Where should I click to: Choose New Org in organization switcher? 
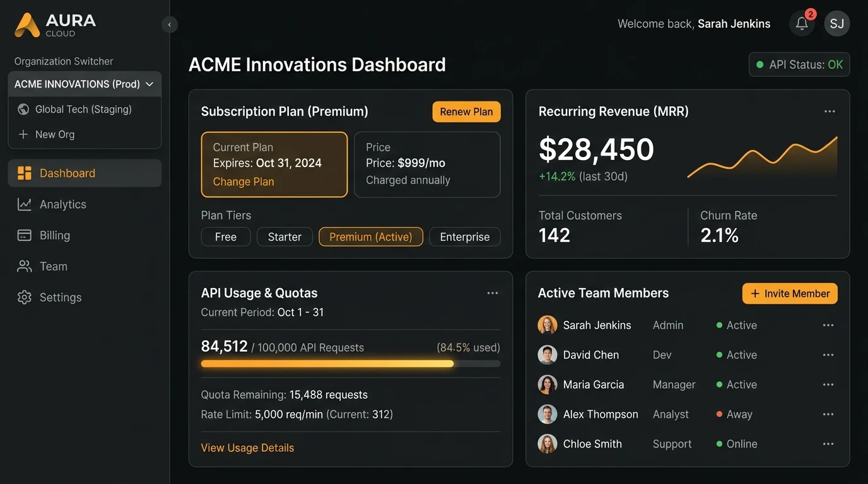click(x=85, y=134)
